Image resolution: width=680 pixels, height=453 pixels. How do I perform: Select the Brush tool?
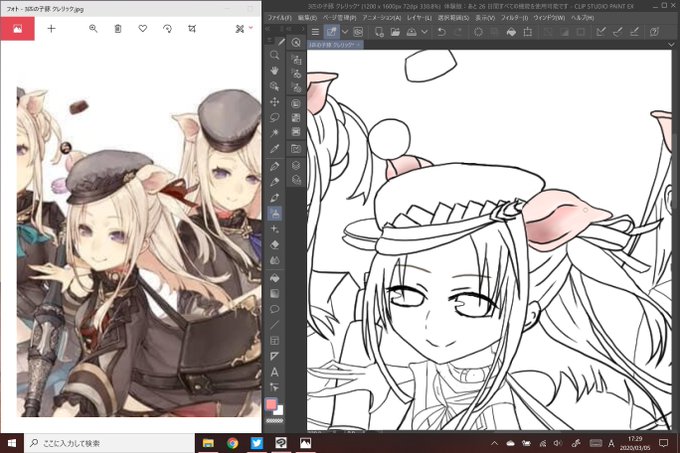(x=275, y=198)
